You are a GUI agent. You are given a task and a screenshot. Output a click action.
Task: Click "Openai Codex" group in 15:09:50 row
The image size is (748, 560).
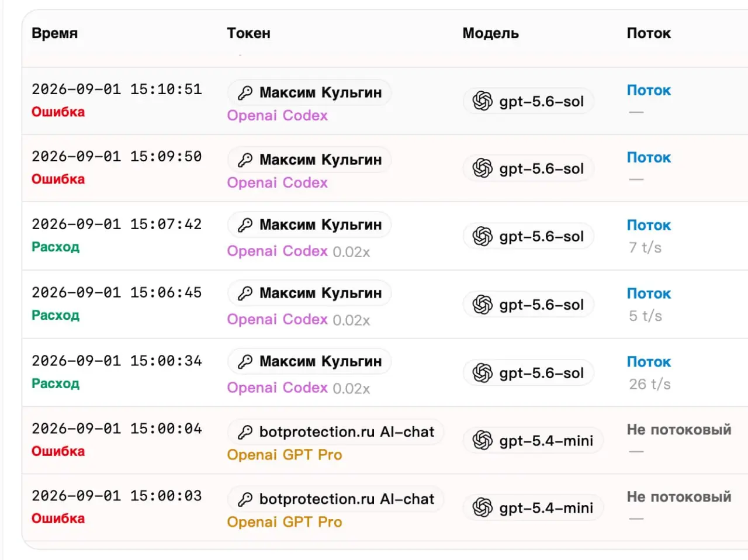coord(278,183)
